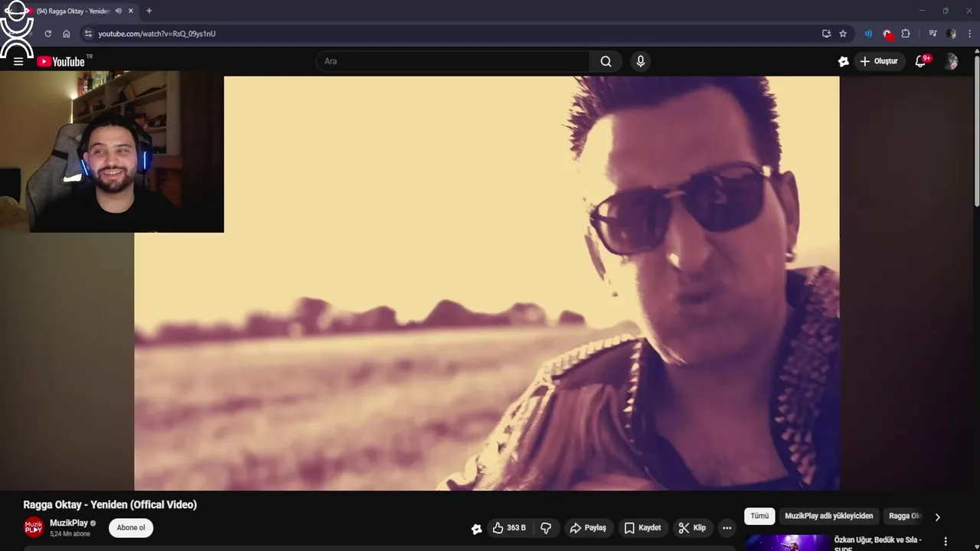Open the YouTube hamburger guide menu
The height and width of the screenshot is (551, 980).
click(x=18, y=61)
